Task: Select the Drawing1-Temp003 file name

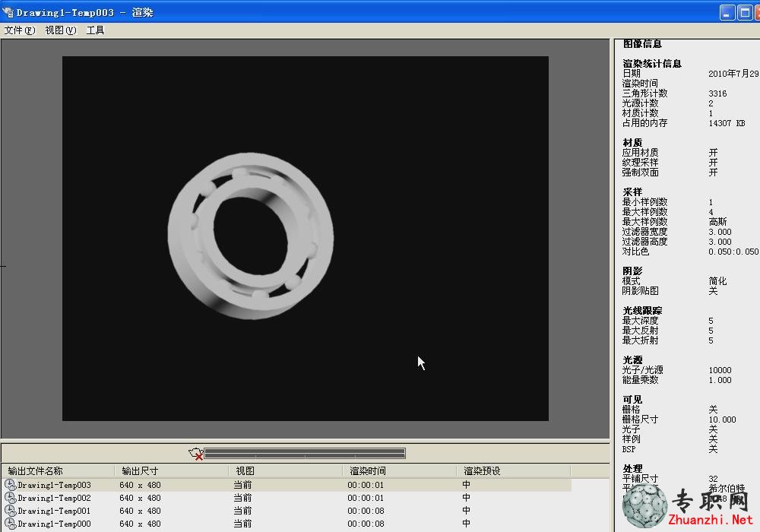Action: click(x=54, y=485)
